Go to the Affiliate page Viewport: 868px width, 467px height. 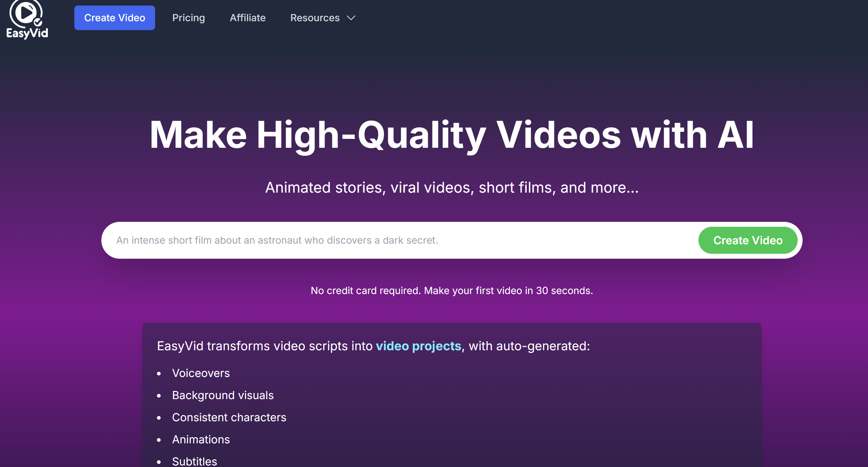pyautogui.click(x=248, y=18)
